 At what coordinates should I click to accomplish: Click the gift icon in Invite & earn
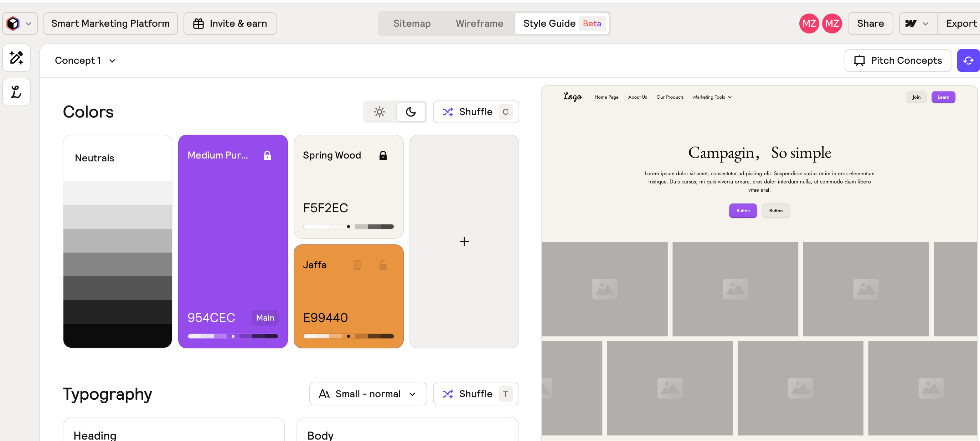point(198,24)
